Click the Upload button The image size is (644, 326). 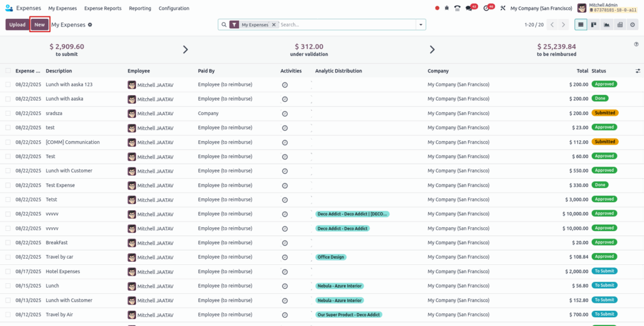click(x=18, y=25)
